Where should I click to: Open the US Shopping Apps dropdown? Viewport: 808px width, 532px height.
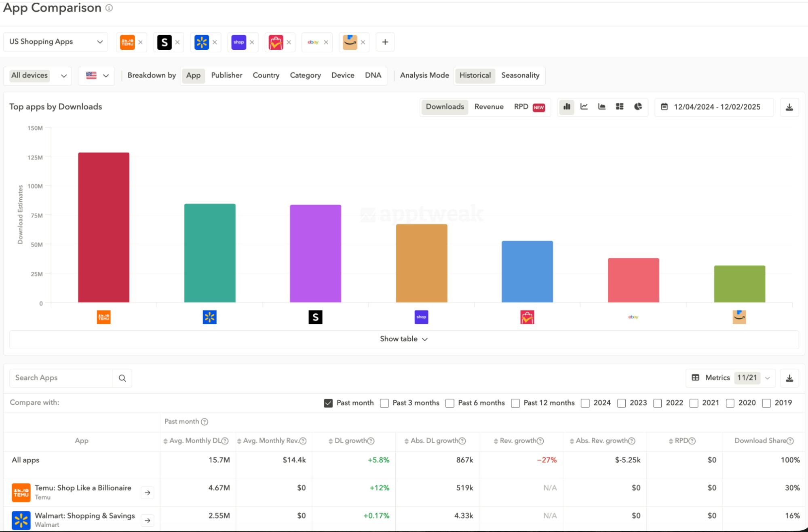pyautogui.click(x=55, y=42)
